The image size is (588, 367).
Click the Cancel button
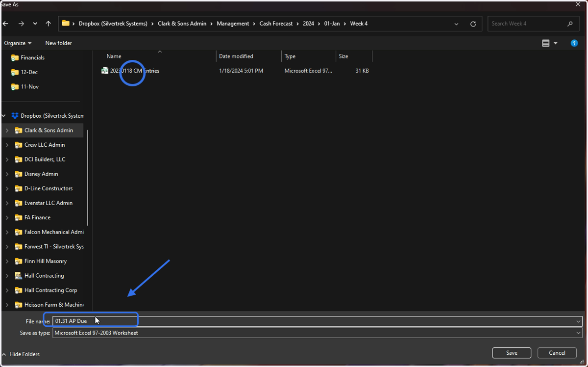(x=557, y=353)
